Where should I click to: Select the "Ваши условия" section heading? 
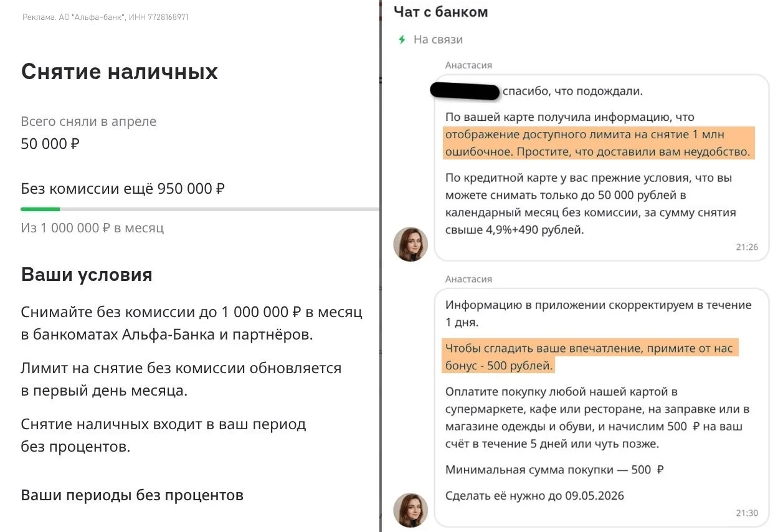(x=87, y=275)
